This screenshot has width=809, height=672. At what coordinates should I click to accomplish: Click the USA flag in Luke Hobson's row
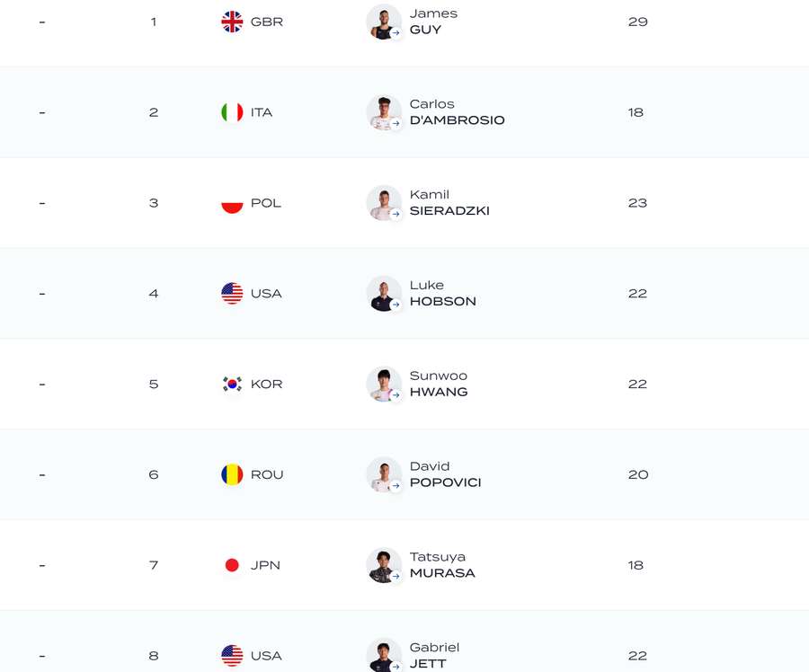[x=232, y=294]
